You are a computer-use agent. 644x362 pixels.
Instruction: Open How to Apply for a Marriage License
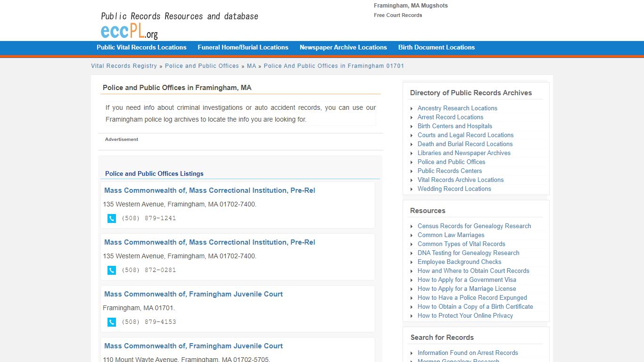(467, 288)
